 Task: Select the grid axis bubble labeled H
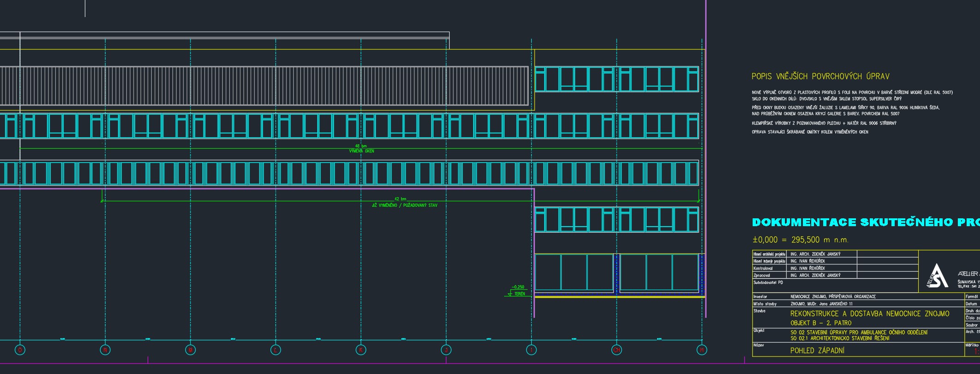point(701,350)
